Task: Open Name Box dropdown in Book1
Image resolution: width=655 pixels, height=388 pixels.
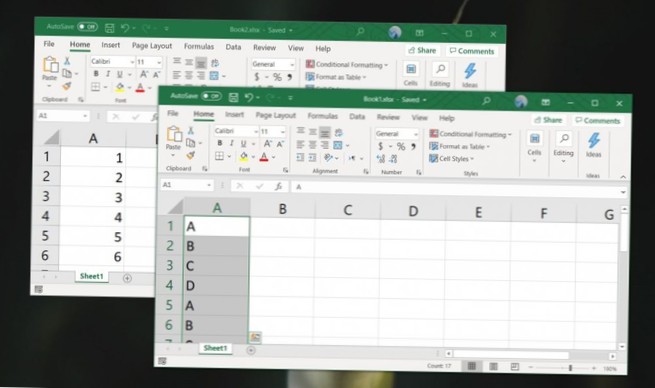Action: 208,185
